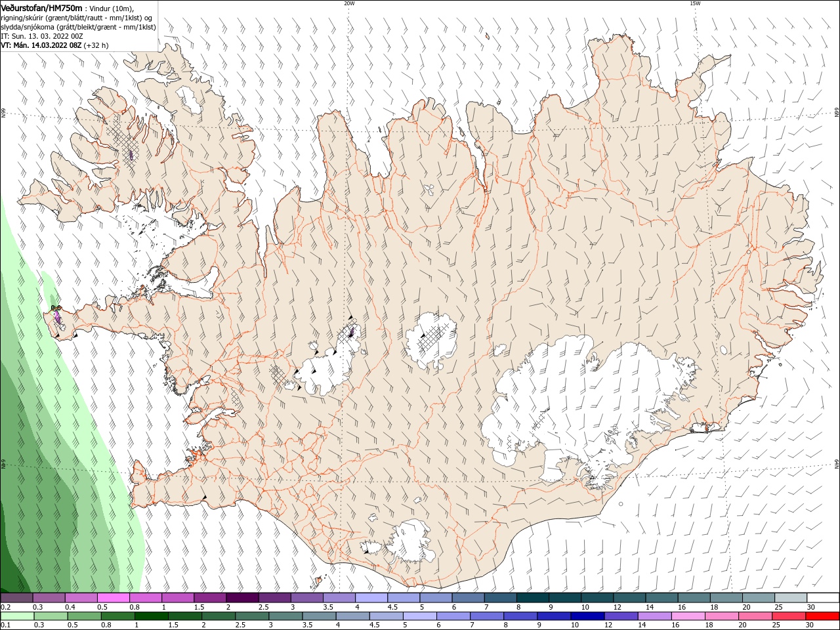Click the deep blue lower swatch labeled 10

click(587, 616)
